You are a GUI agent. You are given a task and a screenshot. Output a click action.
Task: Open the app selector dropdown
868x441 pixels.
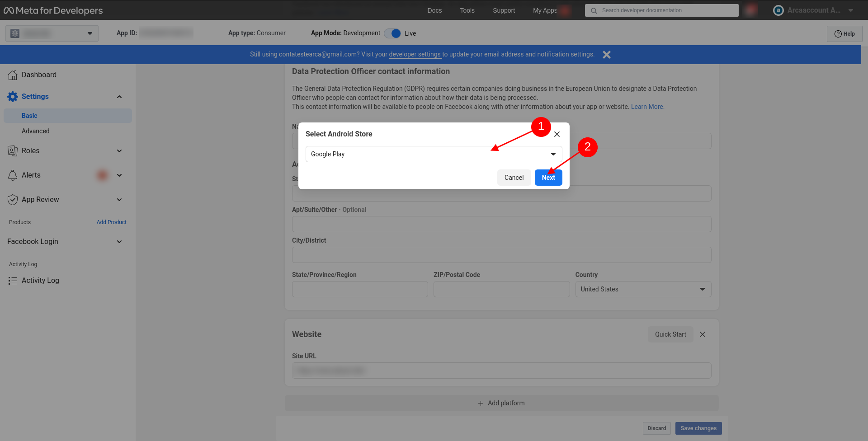pyautogui.click(x=52, y=33)
